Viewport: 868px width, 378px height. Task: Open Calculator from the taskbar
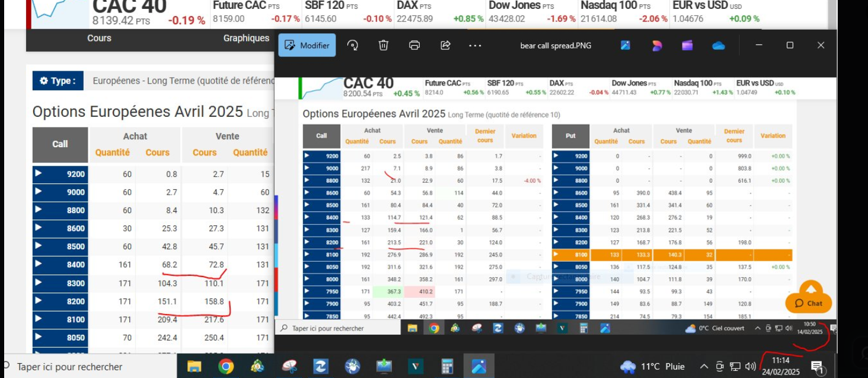448,367
